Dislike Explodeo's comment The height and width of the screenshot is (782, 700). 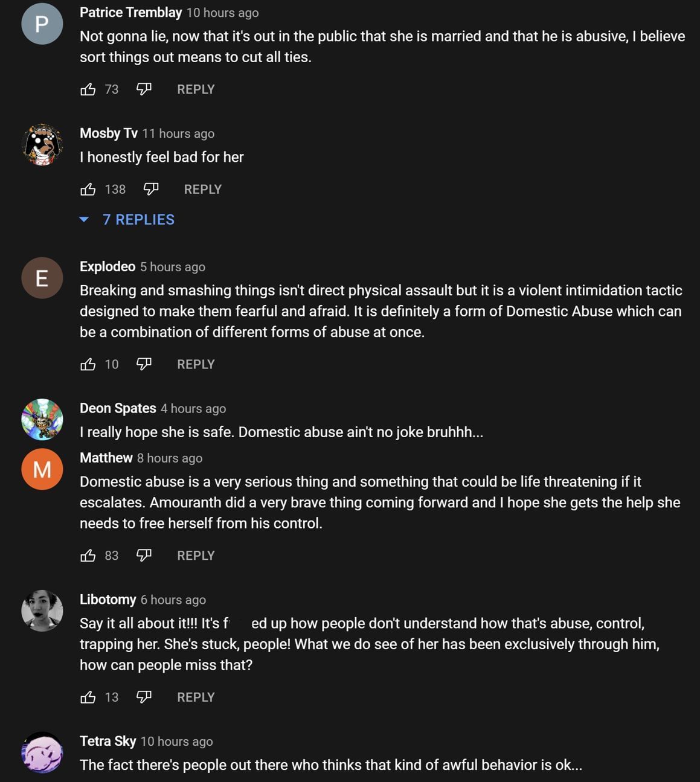click(x=144, y=364)
